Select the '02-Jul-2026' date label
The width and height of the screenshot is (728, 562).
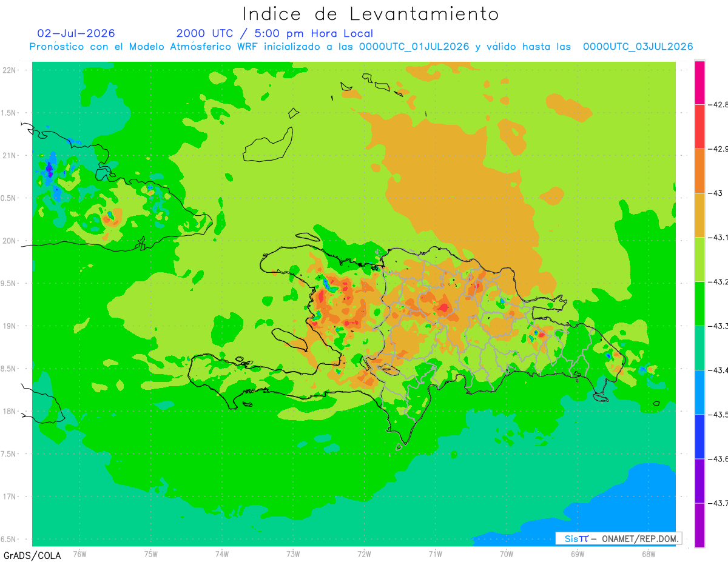[x=76, y=33]
